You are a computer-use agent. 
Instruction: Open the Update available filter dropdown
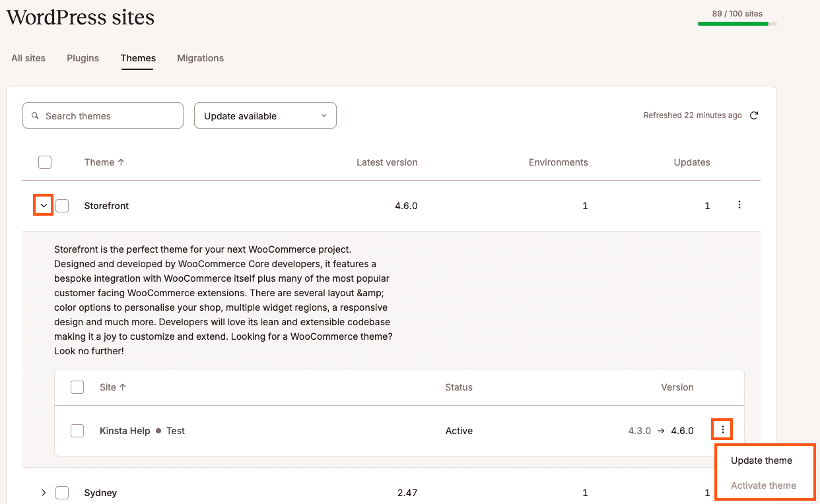point(265,115)
